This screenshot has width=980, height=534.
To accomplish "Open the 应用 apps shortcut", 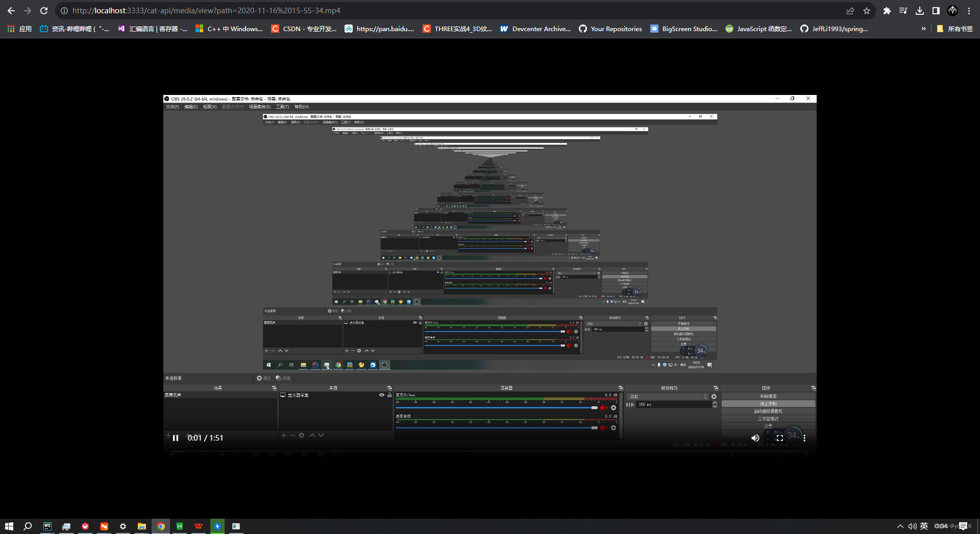I will pyautogui.click(x=19, y=29).
